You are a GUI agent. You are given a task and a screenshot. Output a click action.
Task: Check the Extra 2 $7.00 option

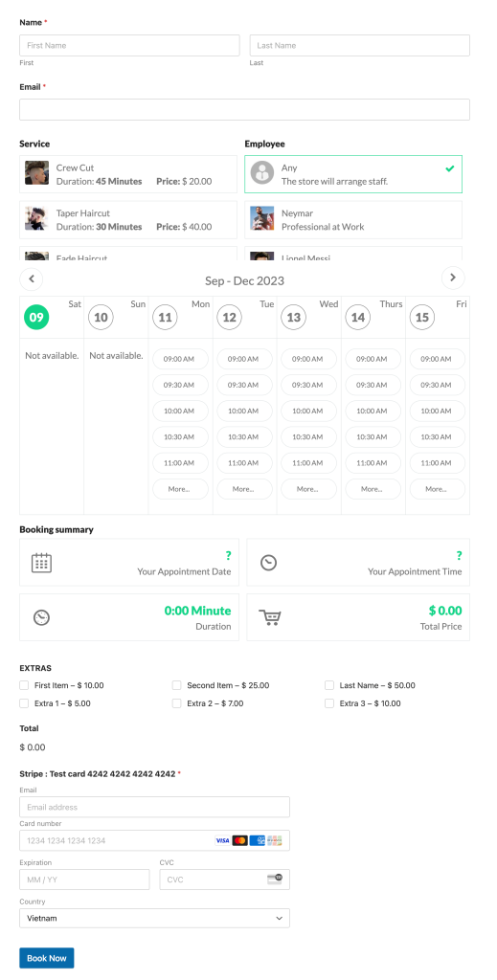tap(177, 703)
